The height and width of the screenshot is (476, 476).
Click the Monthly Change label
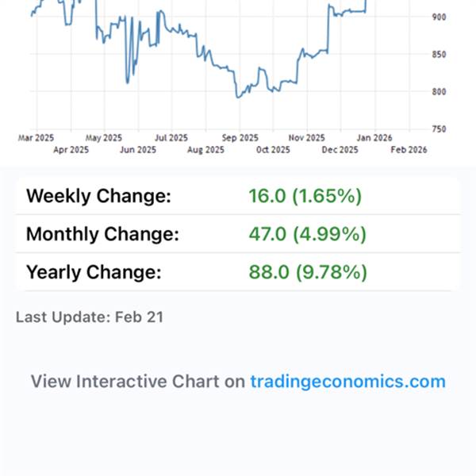102,234
